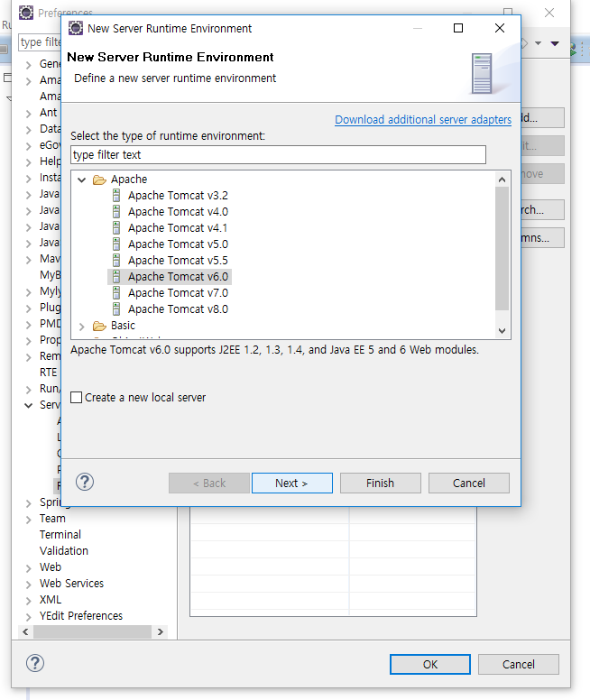Viewport: 590px width, 700px height.
Task: Select the Apache Tomcat v7.0 icon
Action: click(116, 293)
